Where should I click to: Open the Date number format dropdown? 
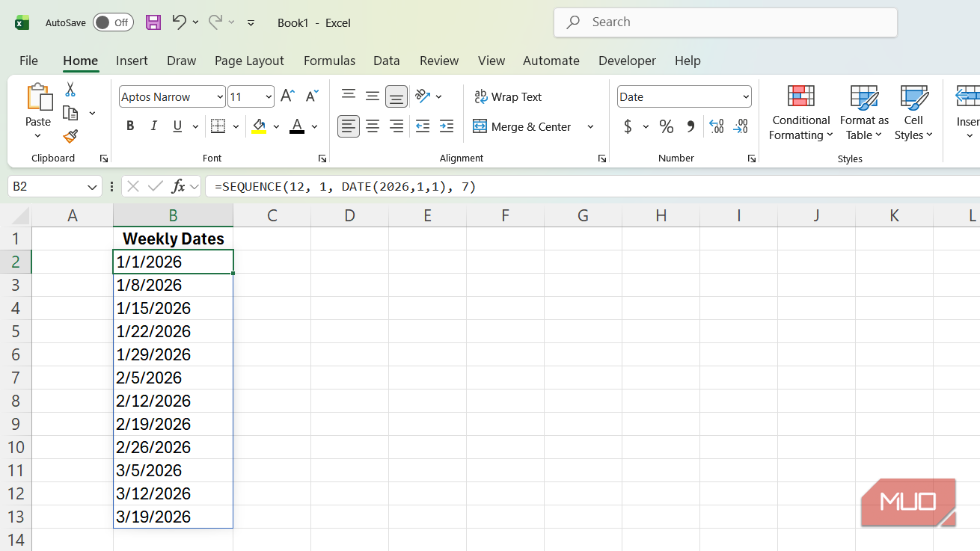(746, 96)
